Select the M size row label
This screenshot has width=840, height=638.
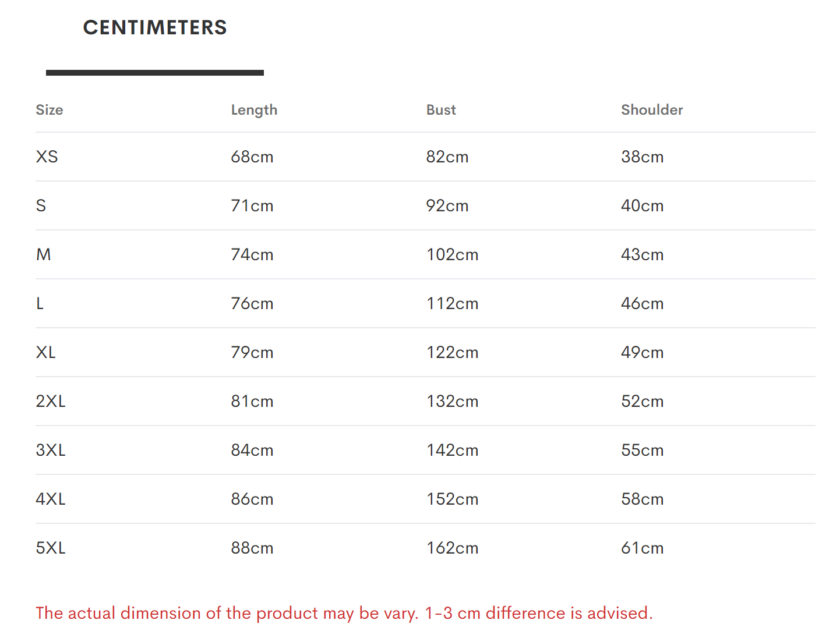tap(44, 255)
